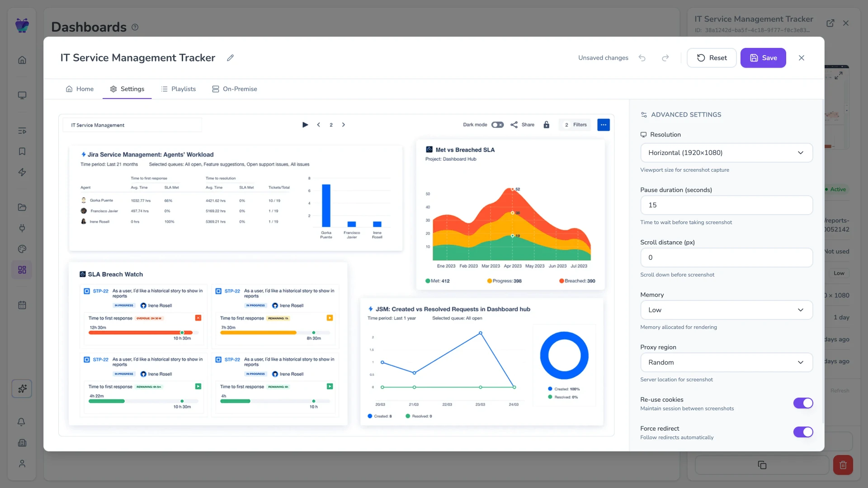Expand the Memory dropdown
Screen dimensions: 868x488
coord(726,310)
